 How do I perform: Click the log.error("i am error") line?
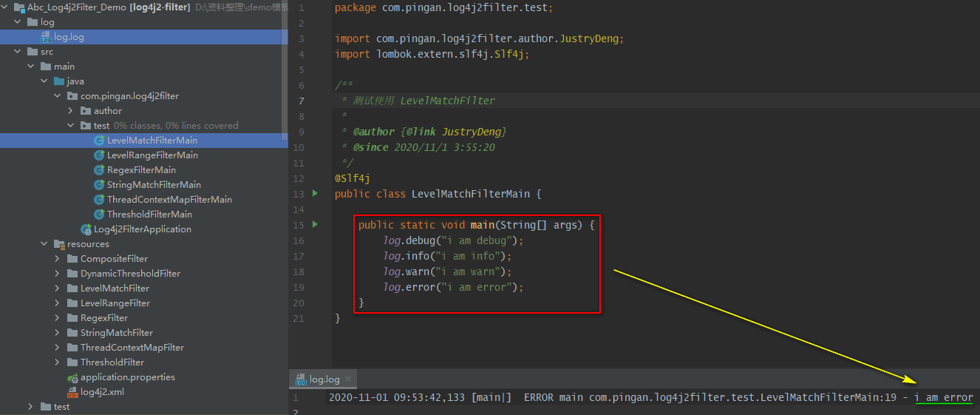coord(453,287)
